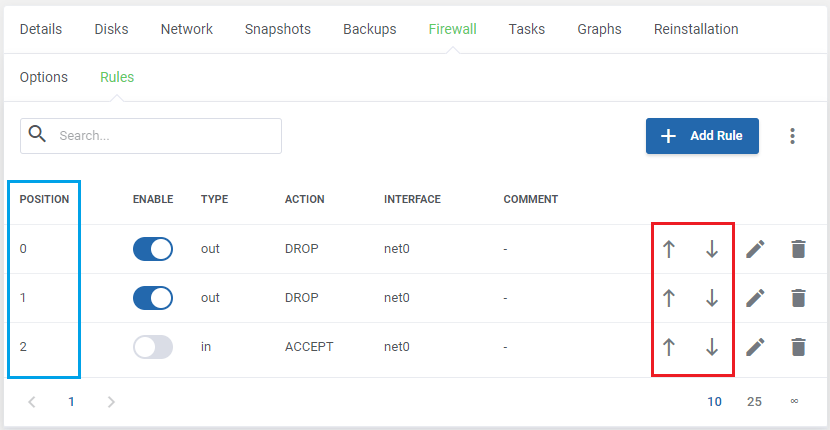Switch to the Reinstallation tab
Image resolution: width=830 pixels, height=430 pixels.
pyautogui.click(x=696, y=29)
